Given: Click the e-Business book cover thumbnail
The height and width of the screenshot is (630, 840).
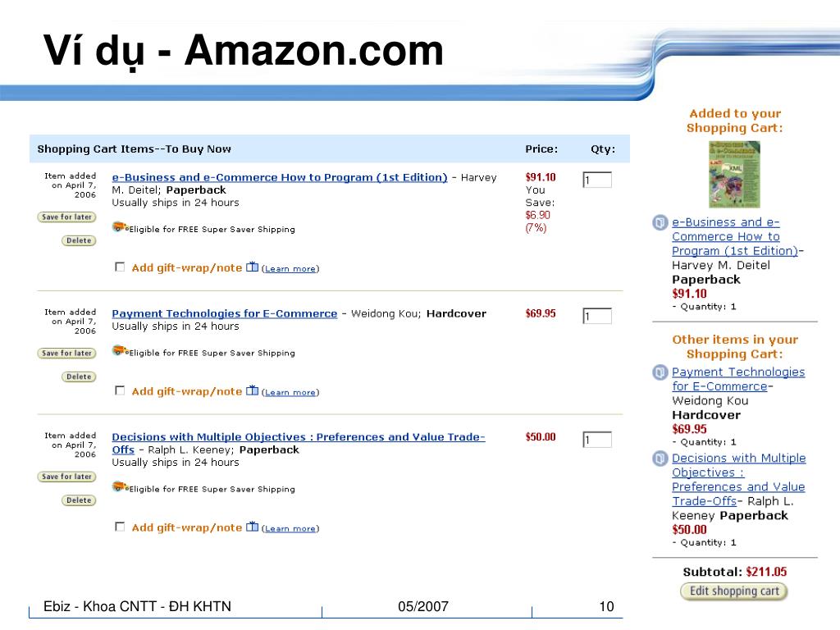Looking at the screenshot, I should pos(734,174).
